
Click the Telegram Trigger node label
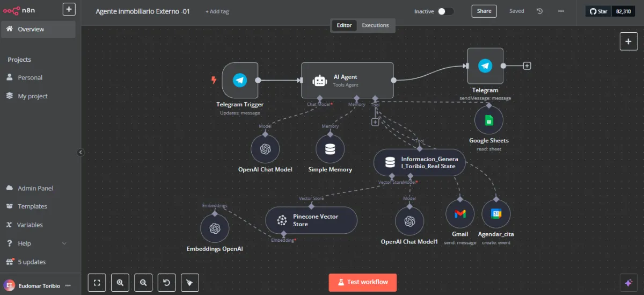[240, 104]
